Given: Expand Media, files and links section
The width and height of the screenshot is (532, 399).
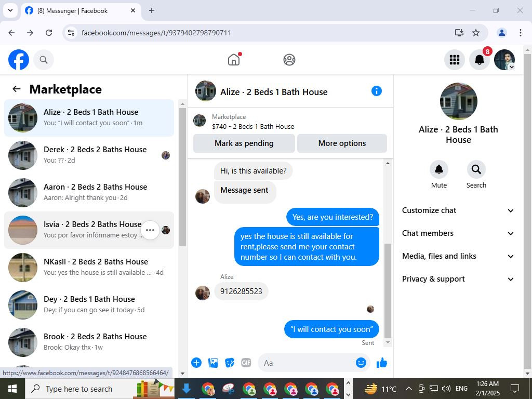Looking at the screenshot, I should (x=458, y=256).
